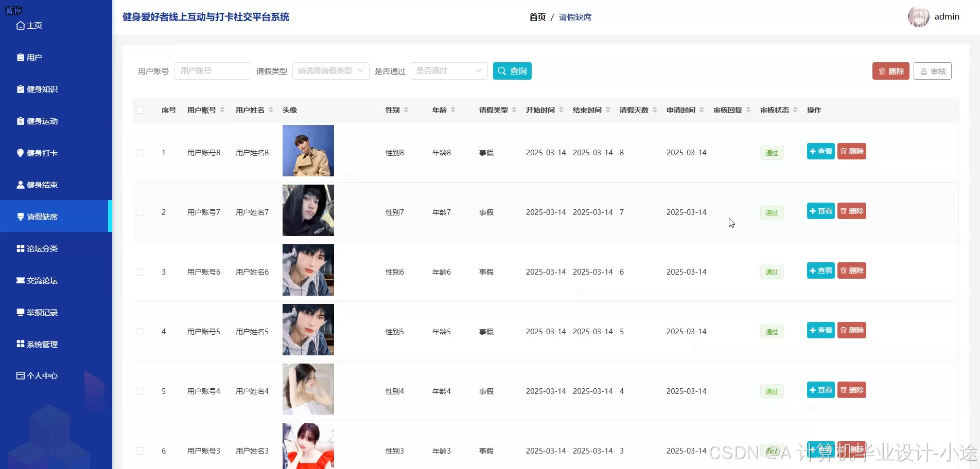Image resolution: width=980 pixels, height=469 pixels.
Task: Open the 请假类型 leave type dropdown
Action: point(330,71)
